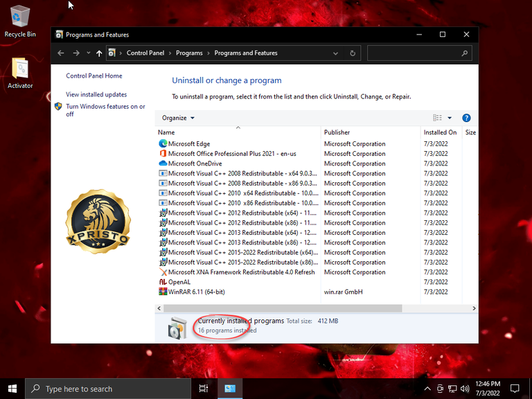The height and width of the screenshot is (399, 532).
Task: Open the notification center icon
Action: pyautogui.click(x=515, y=389)
